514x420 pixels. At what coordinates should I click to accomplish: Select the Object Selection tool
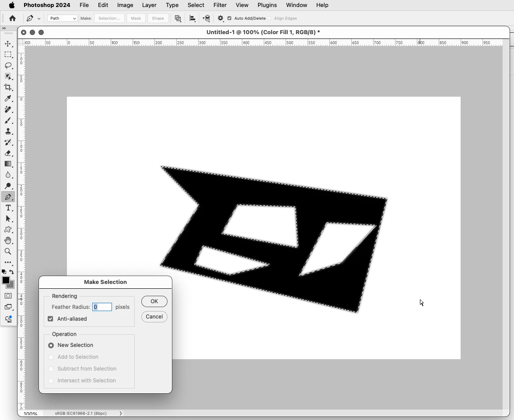(8, 77)
